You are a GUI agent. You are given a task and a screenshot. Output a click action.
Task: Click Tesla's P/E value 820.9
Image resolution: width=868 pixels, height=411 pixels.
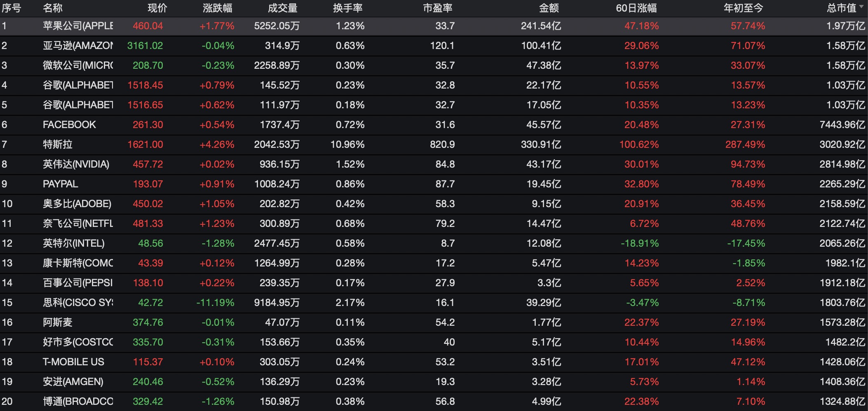click(x=442, y=145)
